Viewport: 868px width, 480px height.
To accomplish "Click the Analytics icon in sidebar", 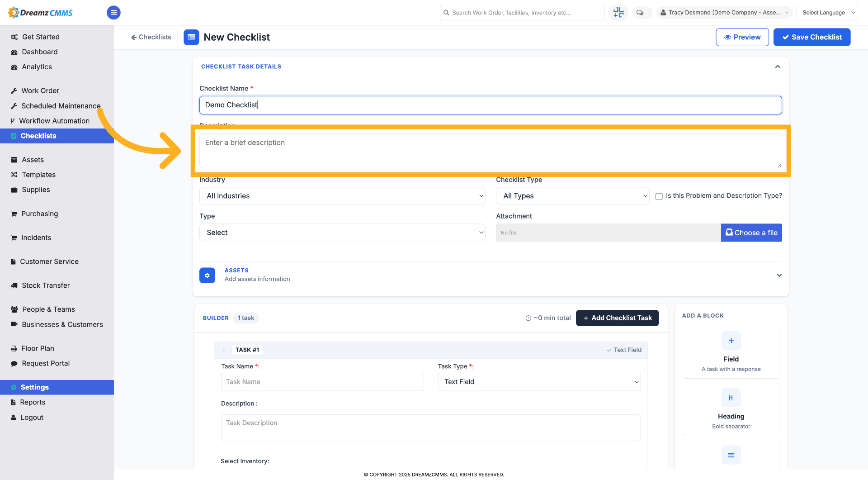I will coord(14,67).
